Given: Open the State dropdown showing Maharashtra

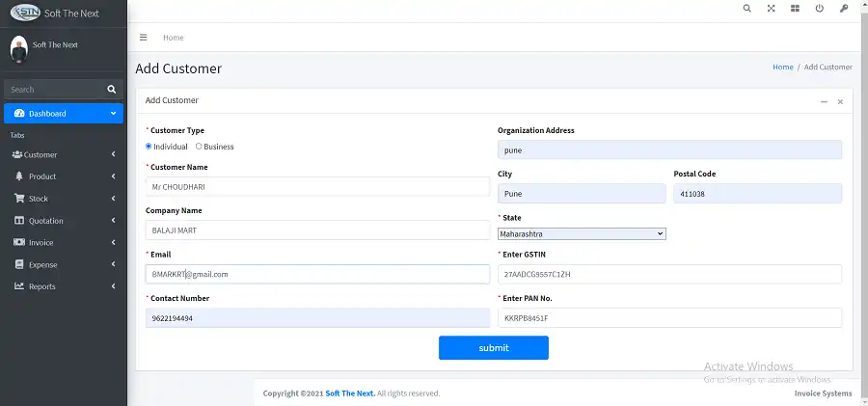Looking at the screenshot, I should [582, 233].
